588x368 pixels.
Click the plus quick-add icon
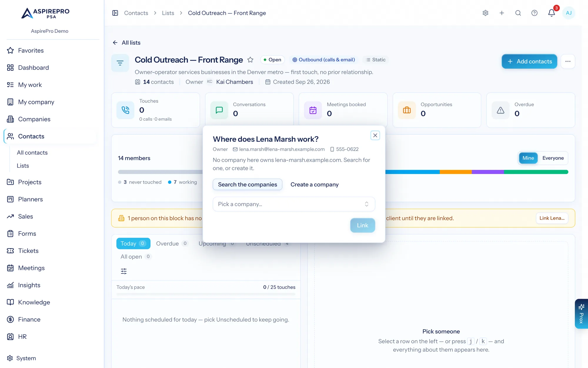(502, 13)
